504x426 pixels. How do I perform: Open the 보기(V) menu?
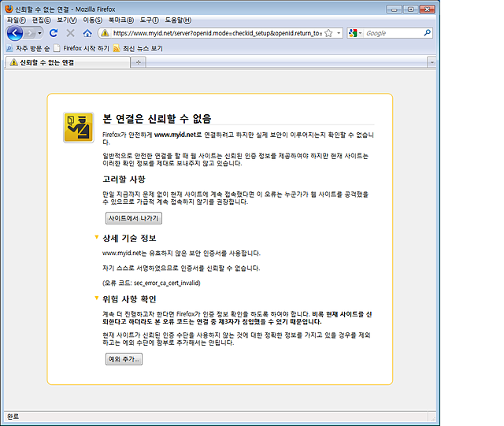point(67,20)
